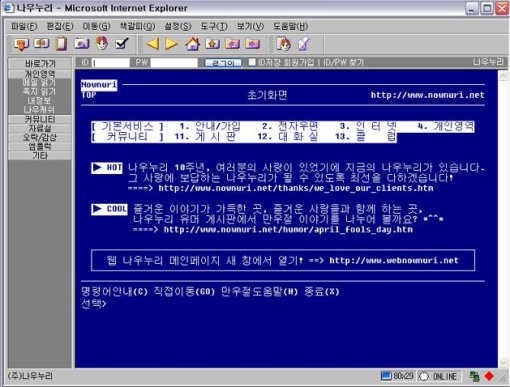Click the character with document toolbar icon
The image size is (510, 387).
pos(284,44)
